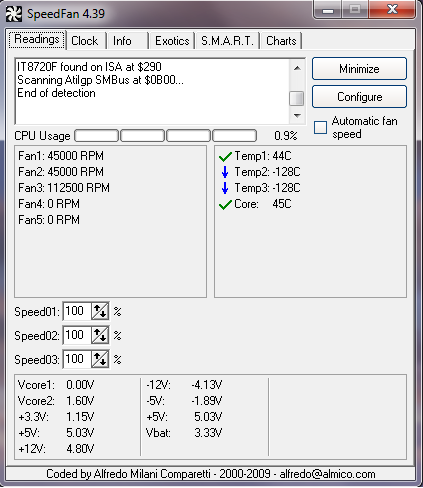Minimize the window from the title bar
This screenshot has width=423, height=488.
328,9
